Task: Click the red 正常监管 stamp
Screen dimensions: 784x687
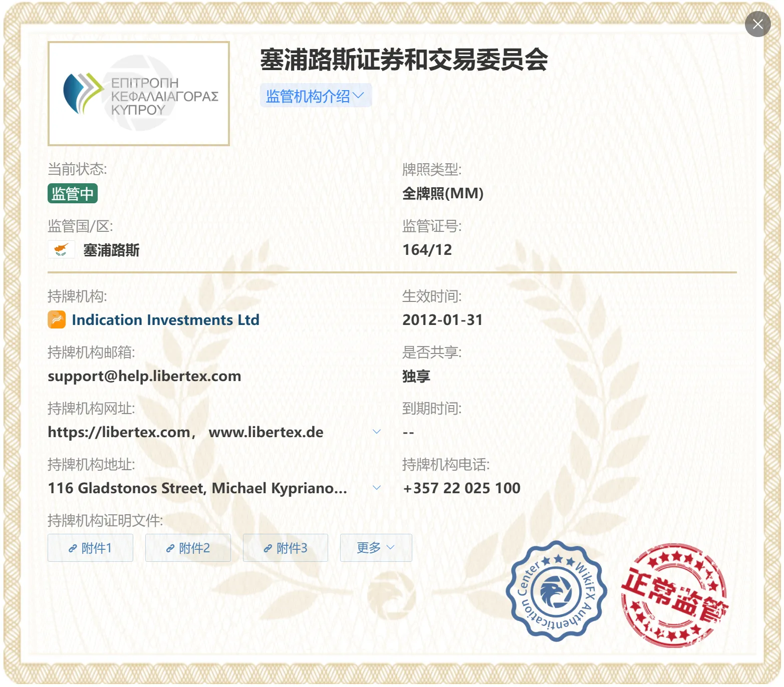Action: point(674,595)
